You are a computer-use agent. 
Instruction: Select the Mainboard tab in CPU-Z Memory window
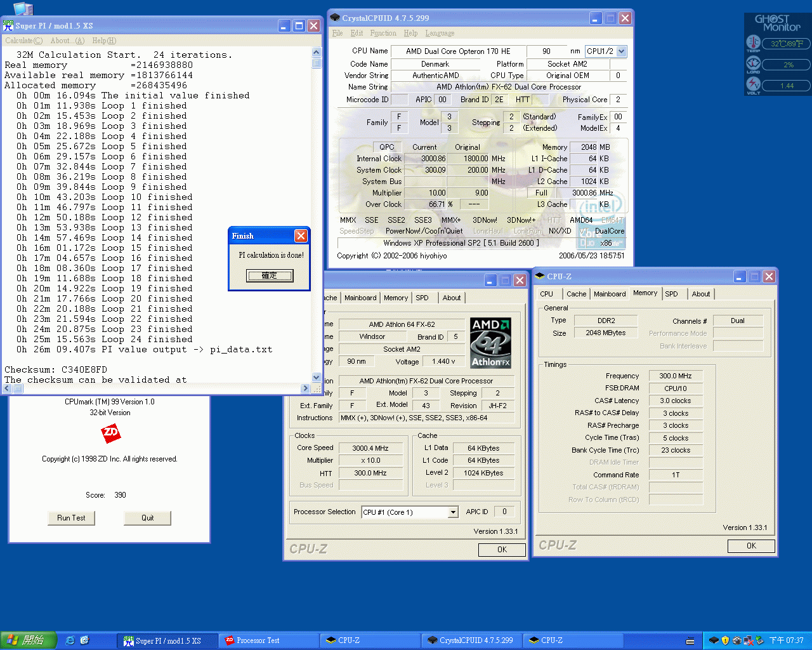coord(610,294)
